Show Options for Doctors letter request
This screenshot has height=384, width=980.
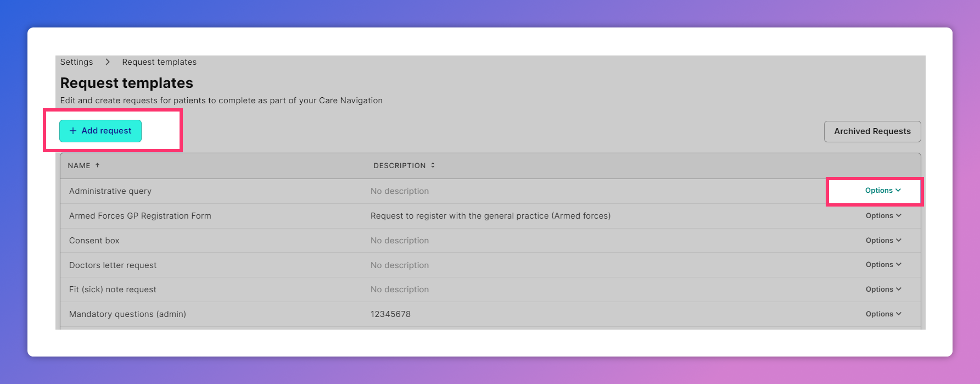(883, 265)
